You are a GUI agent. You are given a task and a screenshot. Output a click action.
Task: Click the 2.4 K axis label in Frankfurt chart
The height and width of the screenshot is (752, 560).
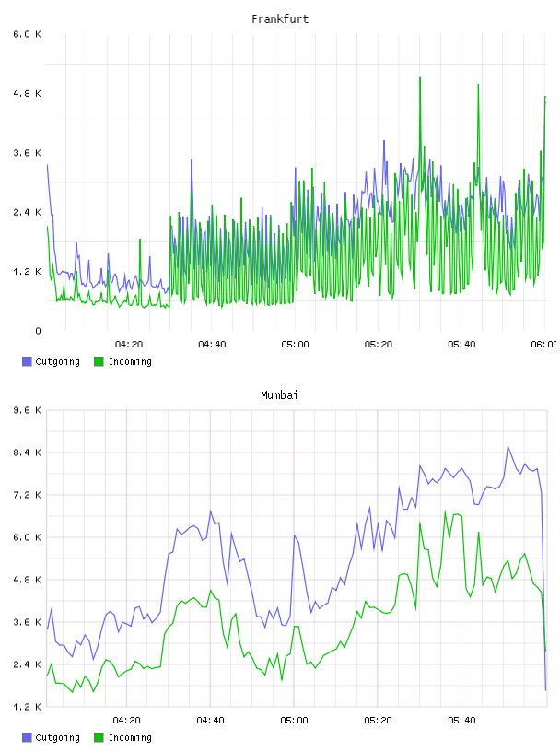point(27,213)
